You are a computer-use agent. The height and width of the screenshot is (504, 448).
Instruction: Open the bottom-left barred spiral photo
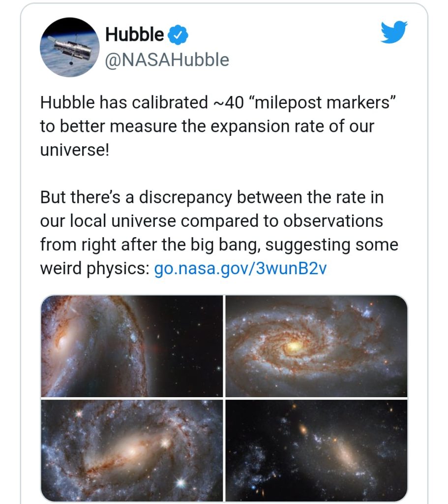(131, 450)
